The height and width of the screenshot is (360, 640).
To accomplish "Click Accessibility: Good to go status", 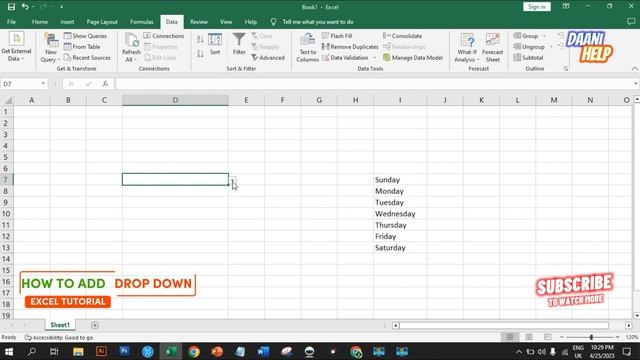I will (59, 338).
